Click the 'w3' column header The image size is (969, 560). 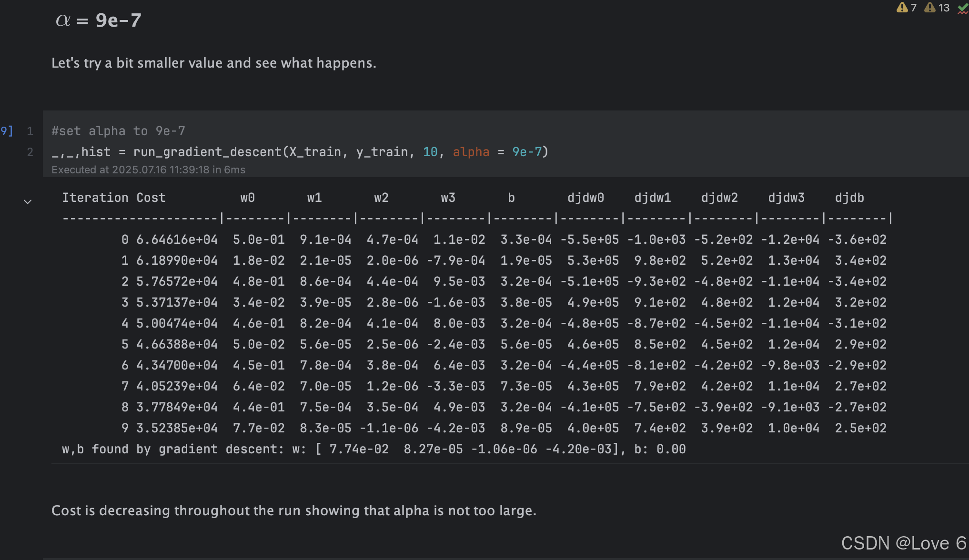448,198
